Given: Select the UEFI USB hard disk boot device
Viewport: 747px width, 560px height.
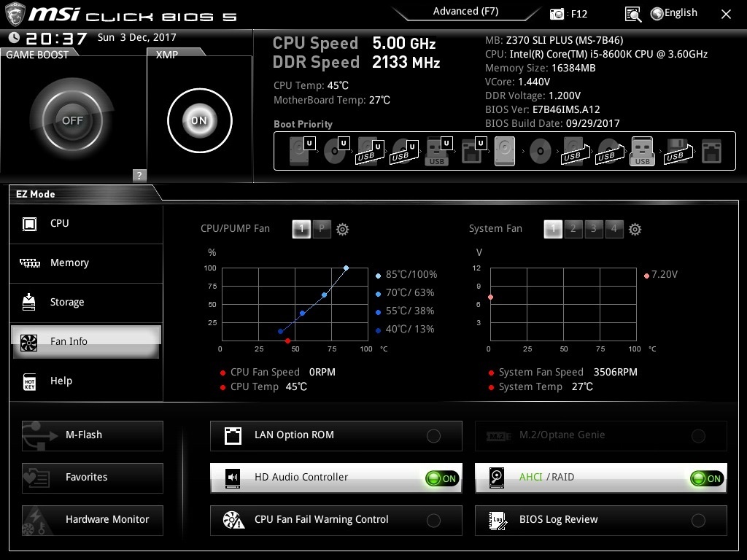Looking at the screenshot, I should pyautogui.click(x=370, y=152).
